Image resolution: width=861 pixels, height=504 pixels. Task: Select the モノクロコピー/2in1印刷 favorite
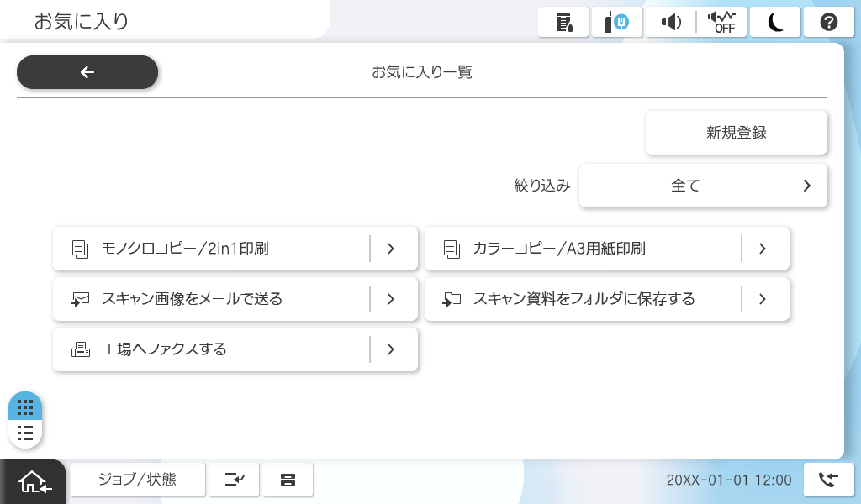(210, 249)
